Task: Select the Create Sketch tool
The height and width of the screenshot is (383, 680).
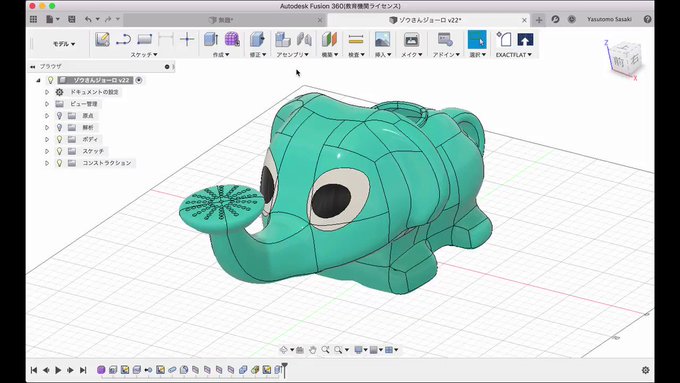Action: click(102, 39)
